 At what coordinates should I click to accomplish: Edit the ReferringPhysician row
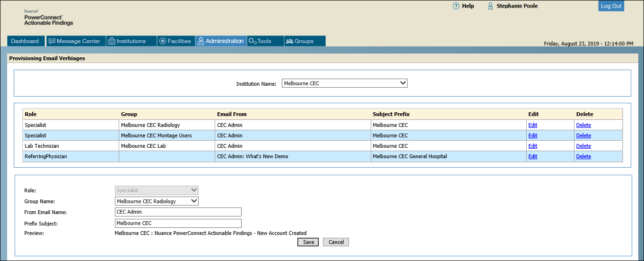pyautogui.click(x=532, y=156)
